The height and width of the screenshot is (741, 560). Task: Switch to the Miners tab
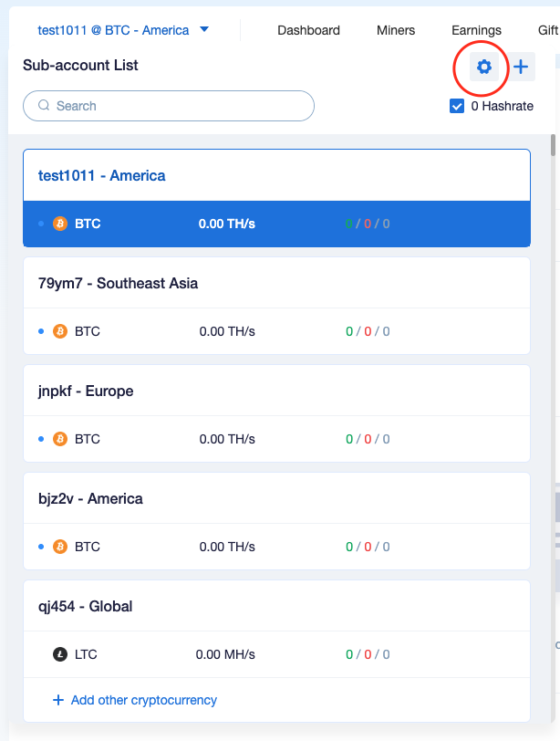(x=395, y=30)
